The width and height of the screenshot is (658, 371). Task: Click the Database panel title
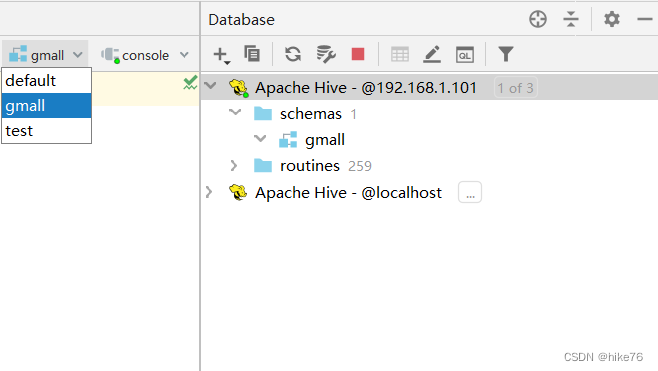tap(241, 20)
